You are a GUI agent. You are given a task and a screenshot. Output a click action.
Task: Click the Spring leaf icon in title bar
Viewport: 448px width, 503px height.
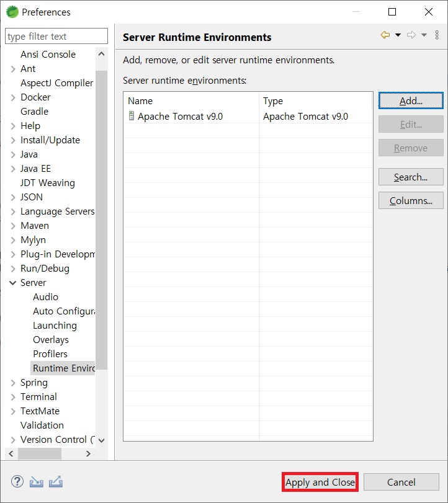[x=12, y=12]
